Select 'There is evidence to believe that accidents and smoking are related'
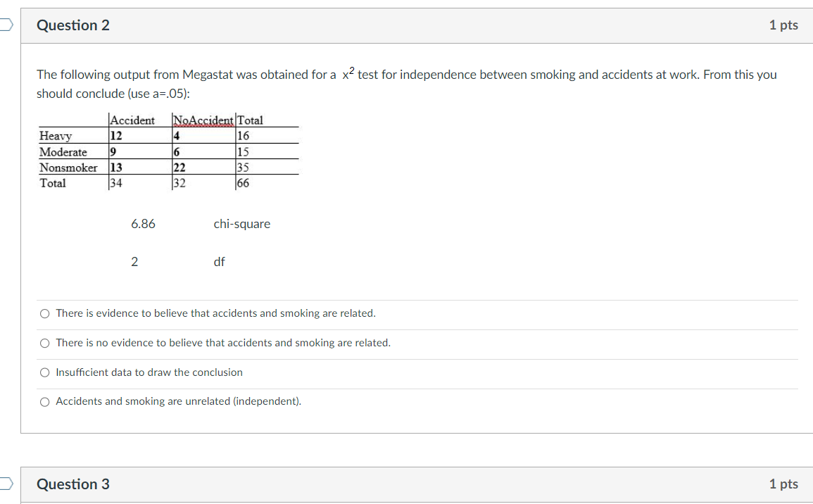The image size is (813, 504). point(44,313)
